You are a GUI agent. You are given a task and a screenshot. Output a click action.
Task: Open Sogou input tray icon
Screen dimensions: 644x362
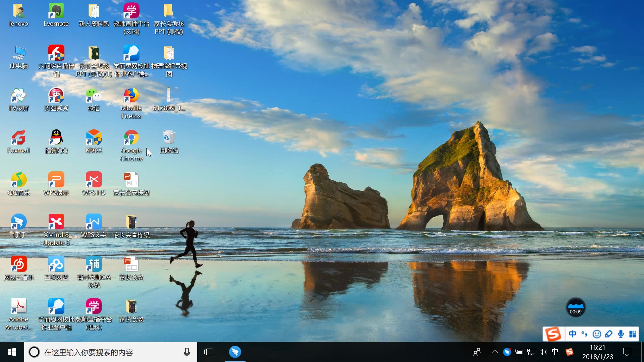pyautogui.click(x=569, y=352)
